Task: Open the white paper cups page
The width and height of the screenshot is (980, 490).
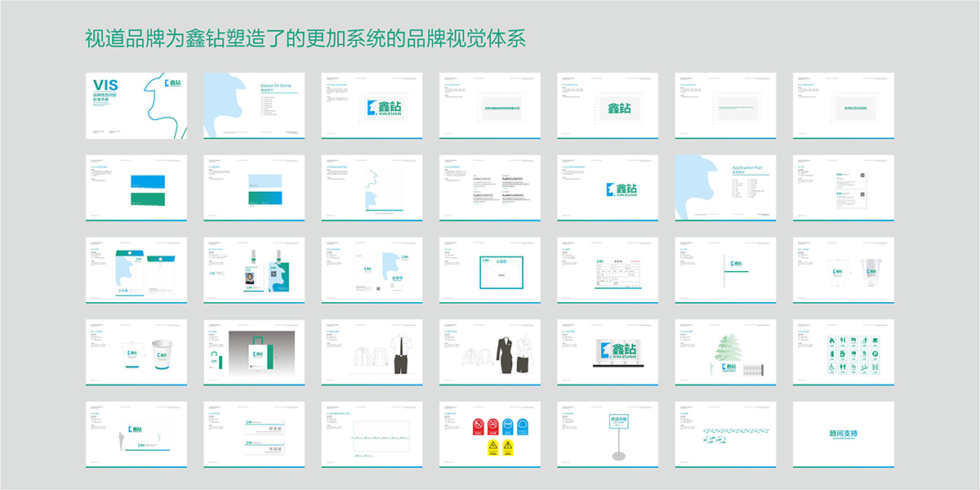Action: 136,352
